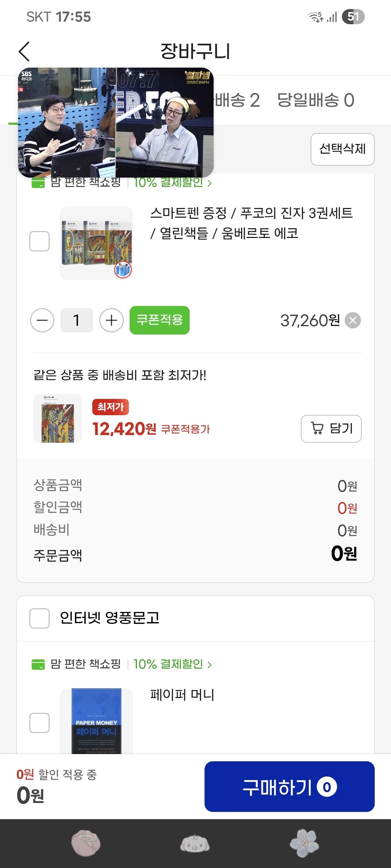Check the 페이퍼 머니 item checkbox
This screenshot has width=391, height=868.
point(39,723)
